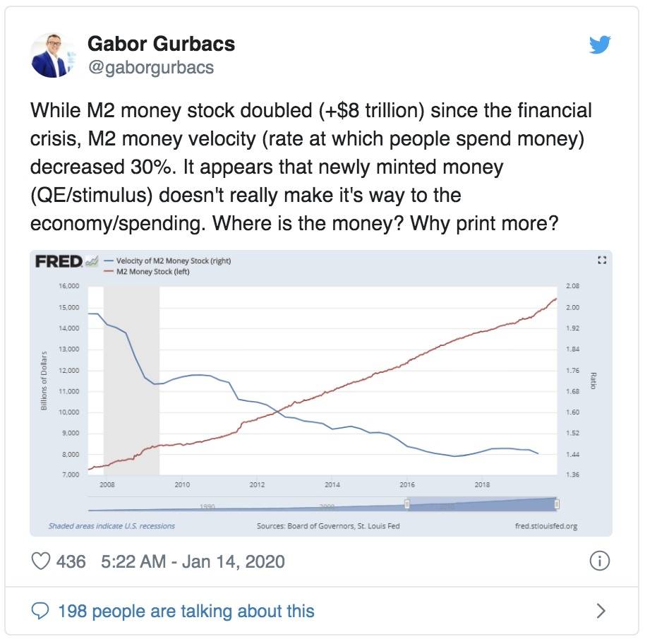The width and height of the screenshot is (645, 644).
Task: Click the speech bubble reply icon
Action: pos(40,611)
